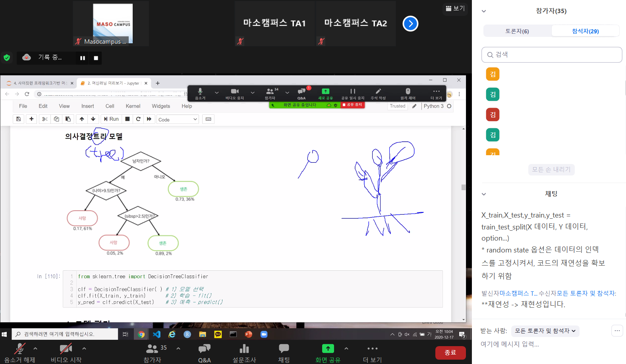This screenshot has height=364, width=626.
Task: Start the camera with 비디오 시작
Action: (x=66, y=353)
